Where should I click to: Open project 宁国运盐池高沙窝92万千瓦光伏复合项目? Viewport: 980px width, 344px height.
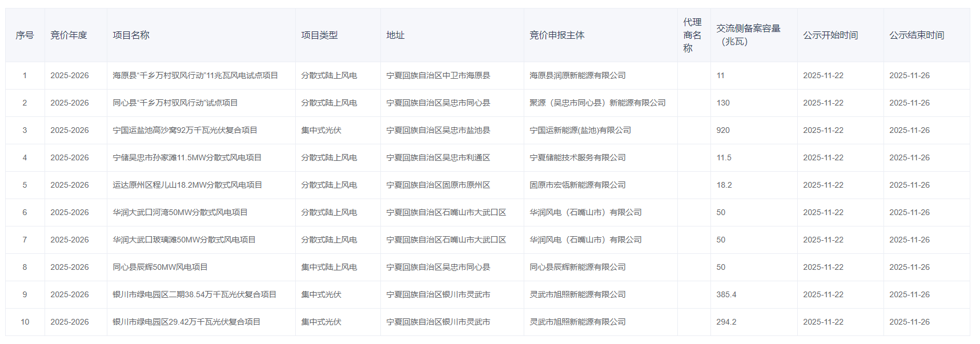[x=184, y=130]
